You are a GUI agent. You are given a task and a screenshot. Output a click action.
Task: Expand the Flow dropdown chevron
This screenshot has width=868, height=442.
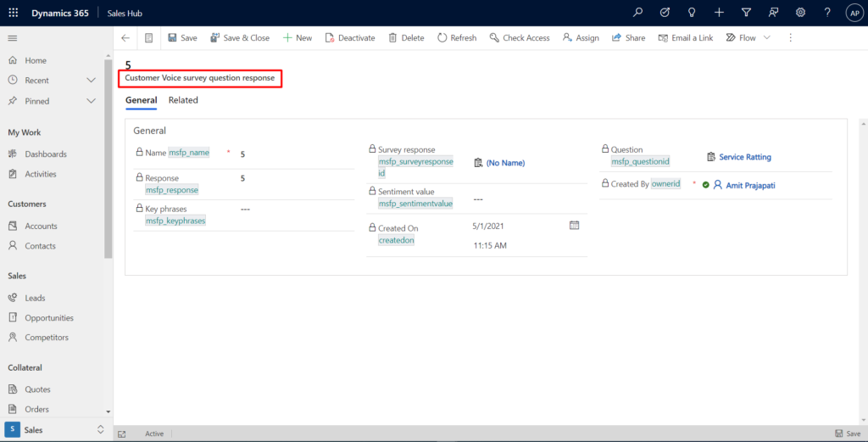click(x=766, y=37)
